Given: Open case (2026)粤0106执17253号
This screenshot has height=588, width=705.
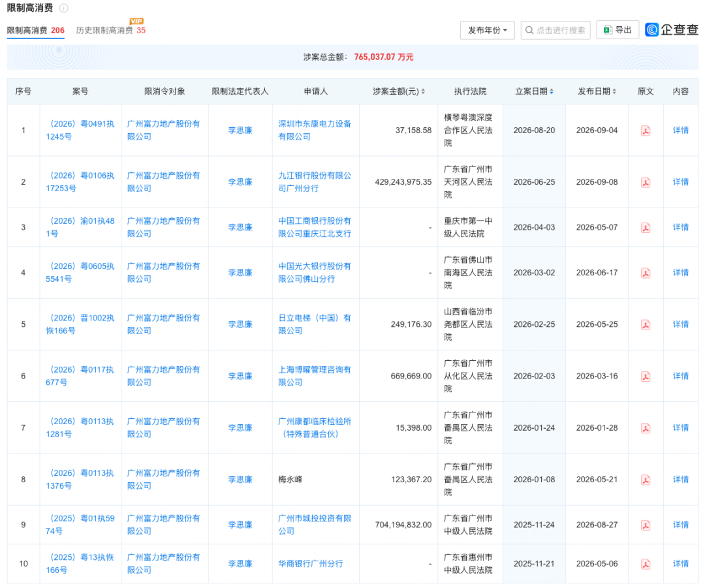Looking at the screenshot, I should point(80,182).
